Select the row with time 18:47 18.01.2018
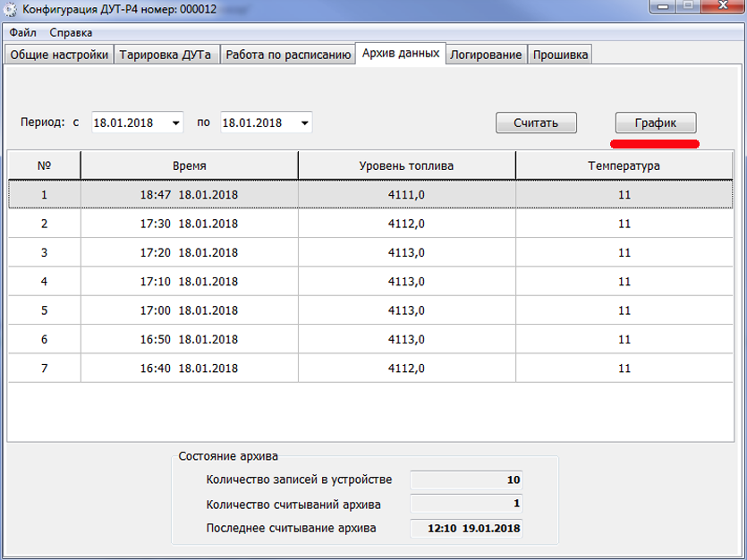The image size is (747, 560). [370, 194]
